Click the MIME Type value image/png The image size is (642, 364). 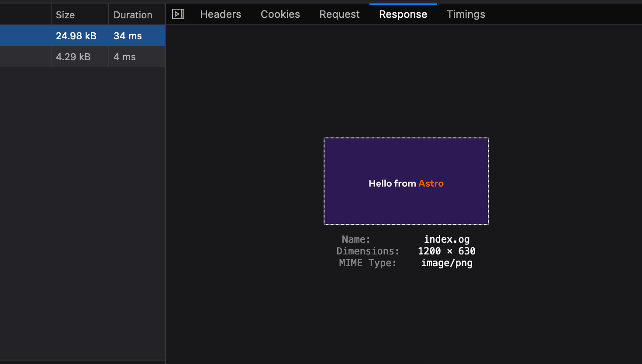point(447,263)
